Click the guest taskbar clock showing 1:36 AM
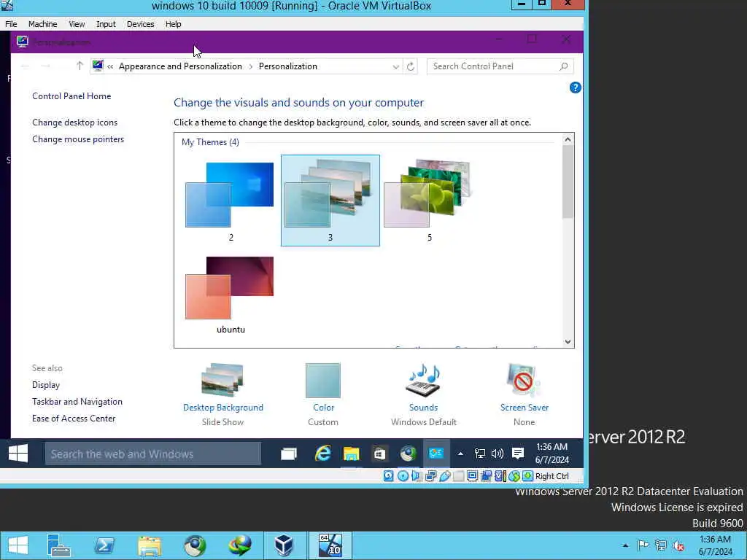This screenshot has width=747, height=560. click(551, 454)
